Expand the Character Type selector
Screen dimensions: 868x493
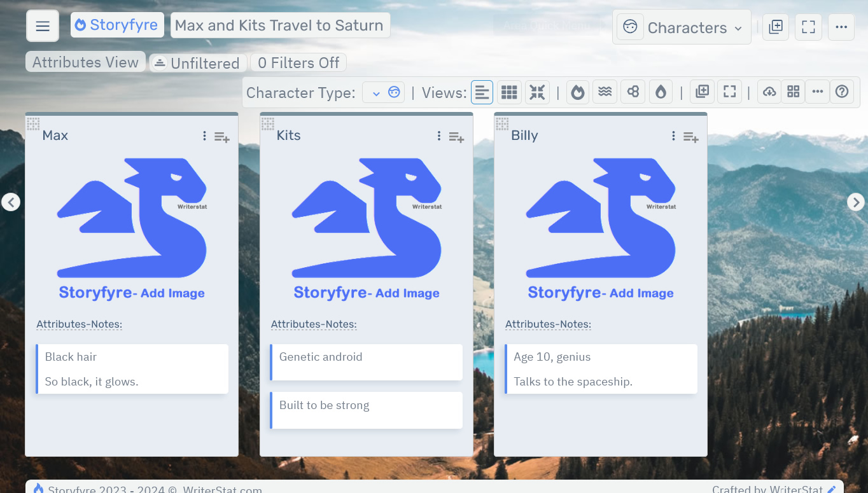point(383,92)
